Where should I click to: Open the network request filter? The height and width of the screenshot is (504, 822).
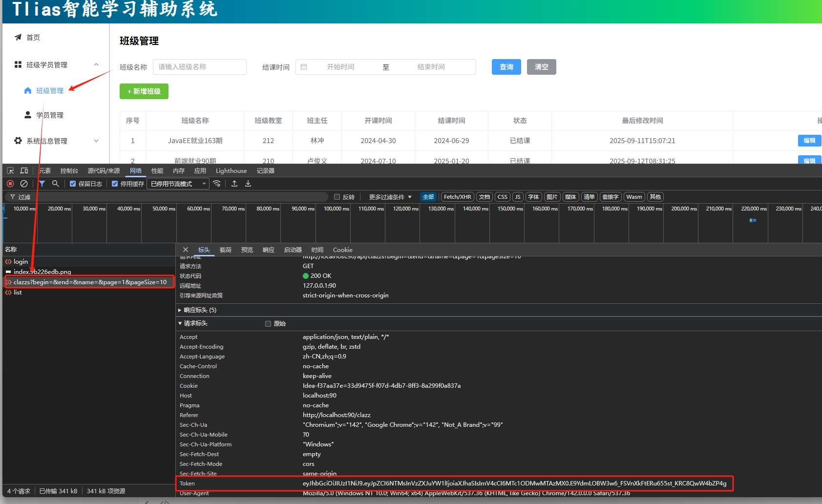click(x=42, y=184)
